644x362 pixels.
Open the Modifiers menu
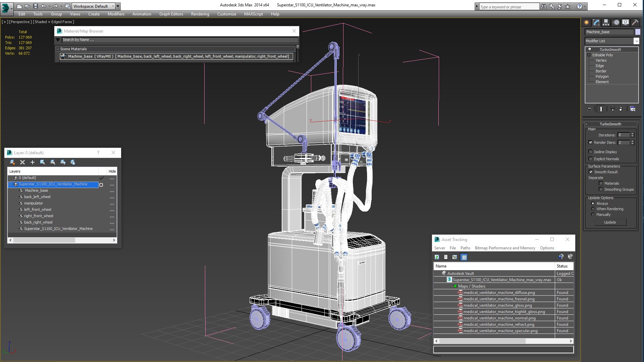point(116,14)
